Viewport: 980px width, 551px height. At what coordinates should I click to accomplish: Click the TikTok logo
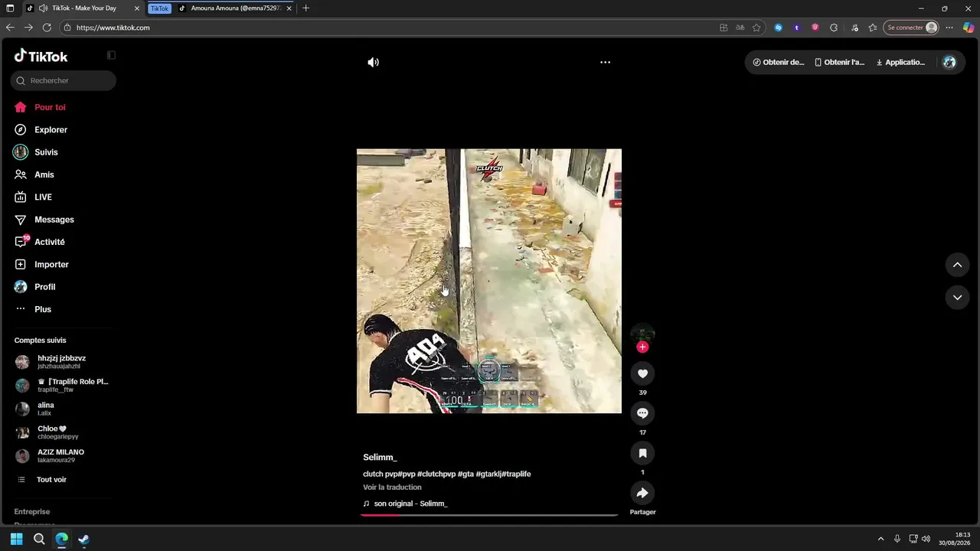pyautogui.click(x=41, y=56)
